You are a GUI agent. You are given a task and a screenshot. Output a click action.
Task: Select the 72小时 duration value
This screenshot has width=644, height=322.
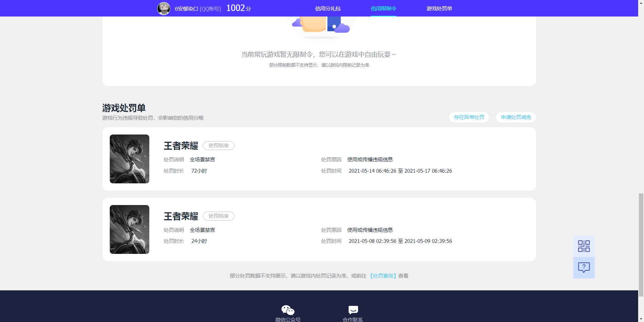[199, 171]
